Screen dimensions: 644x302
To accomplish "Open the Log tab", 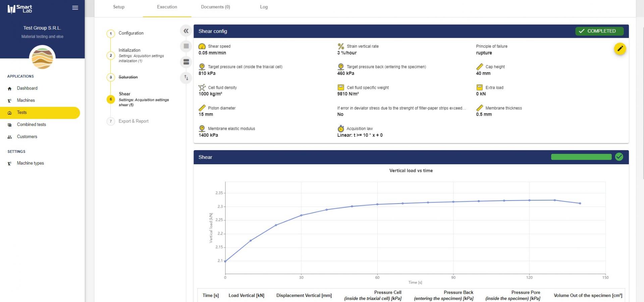I will pyautogui.click(x=264, y=7).
